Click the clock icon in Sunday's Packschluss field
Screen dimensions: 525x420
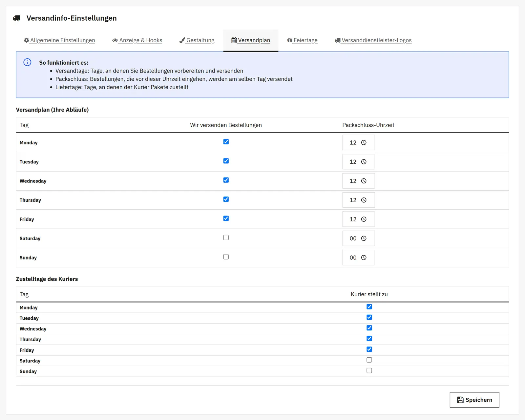point(364,258)
